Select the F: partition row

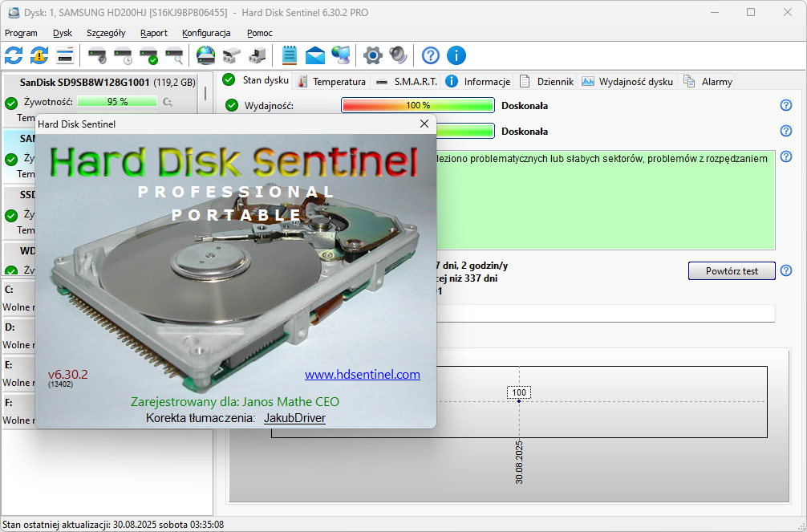pos(18,411)
